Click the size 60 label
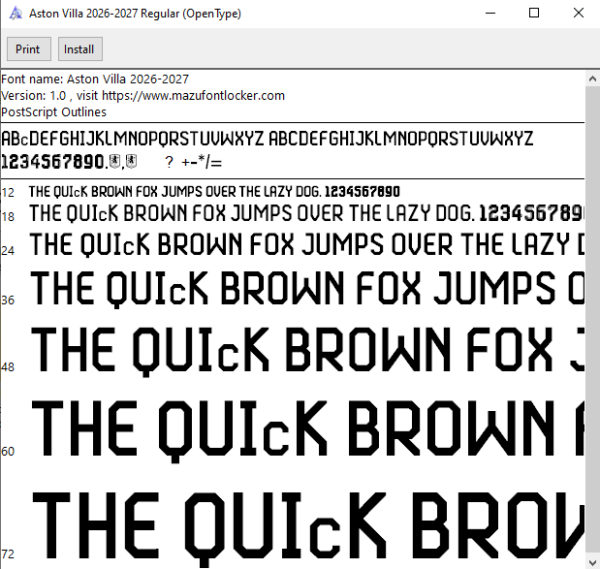The image size is (600, 569). click(8, 452)
